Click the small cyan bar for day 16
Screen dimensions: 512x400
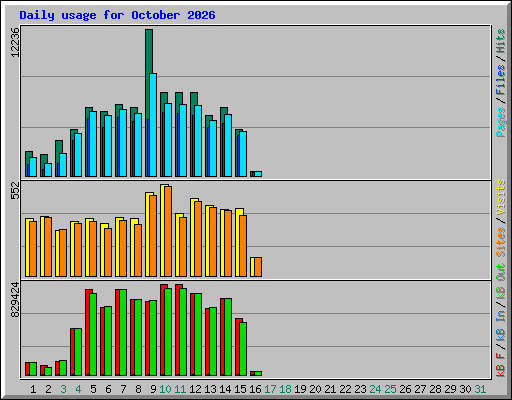click(x=258, y=174)
